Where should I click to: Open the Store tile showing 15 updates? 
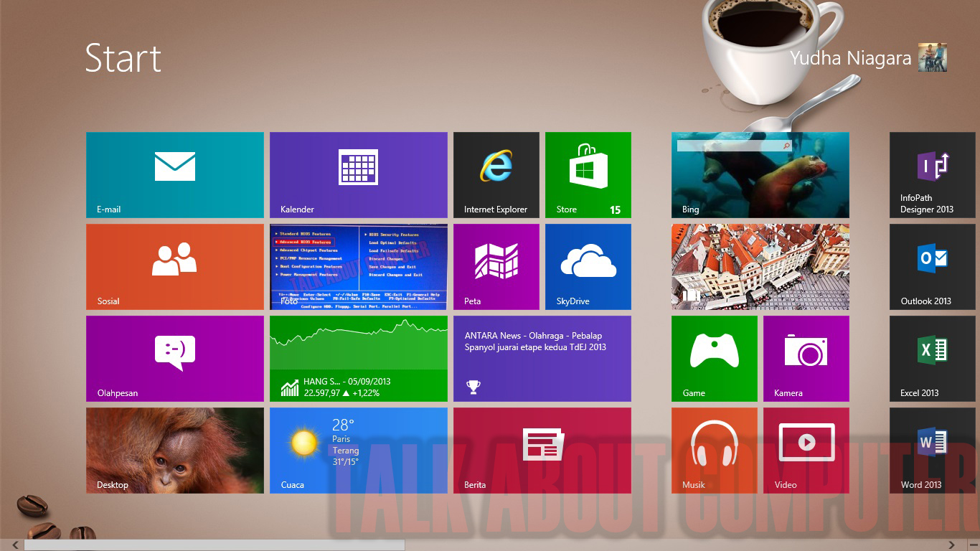(588, 174)
